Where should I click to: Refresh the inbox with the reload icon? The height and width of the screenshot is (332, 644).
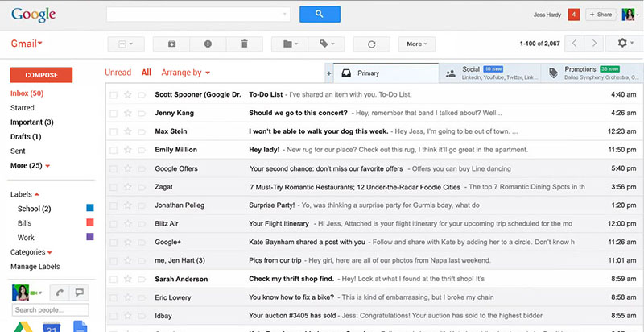[372, 44]
